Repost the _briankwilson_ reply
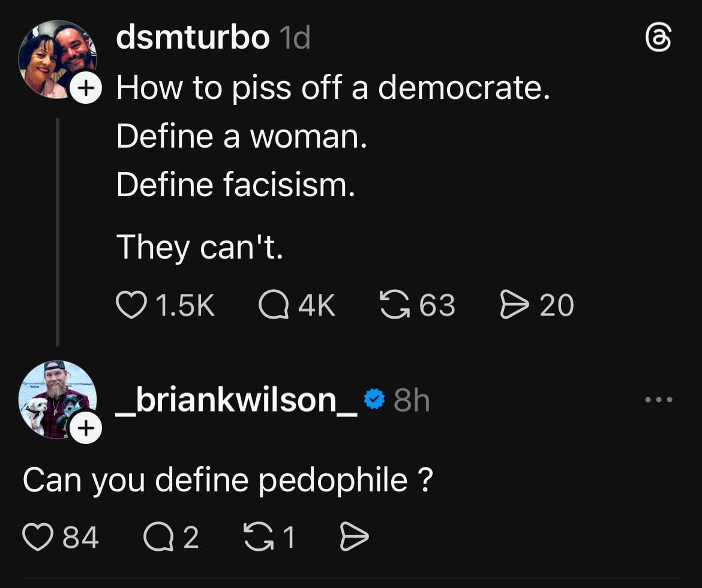This screenshot has height=588, width=702. tap(256, 536)
